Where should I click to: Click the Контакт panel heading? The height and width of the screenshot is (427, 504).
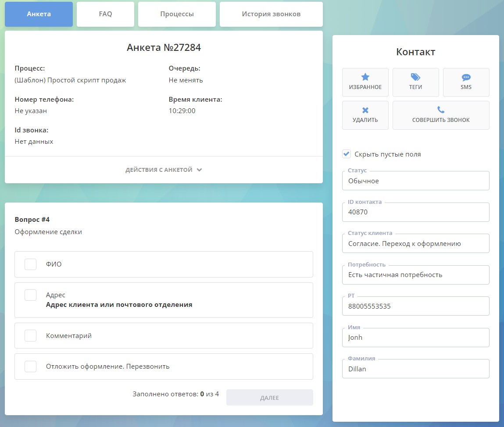(415, 52)
